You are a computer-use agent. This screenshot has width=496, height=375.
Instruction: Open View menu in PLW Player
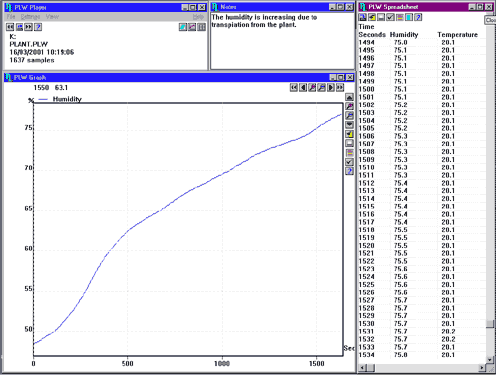coord(52,17)
